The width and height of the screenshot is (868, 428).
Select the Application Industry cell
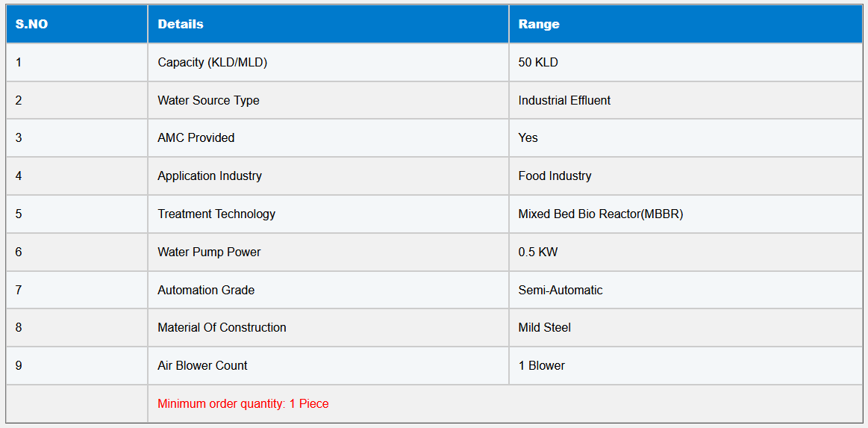[x=210, y=176]
